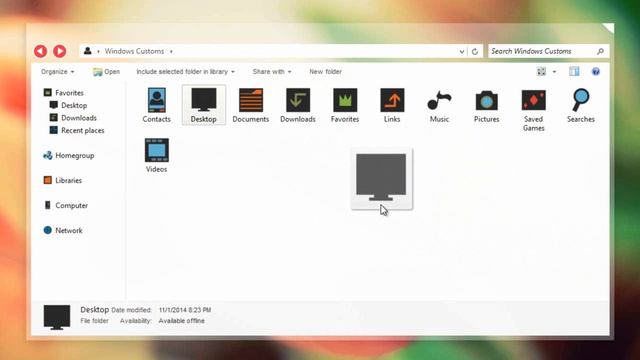Click the date modified value 11/1/2014 8:23 PM
The height and width of the screenshot is (360, 640).
pos(185,310)
